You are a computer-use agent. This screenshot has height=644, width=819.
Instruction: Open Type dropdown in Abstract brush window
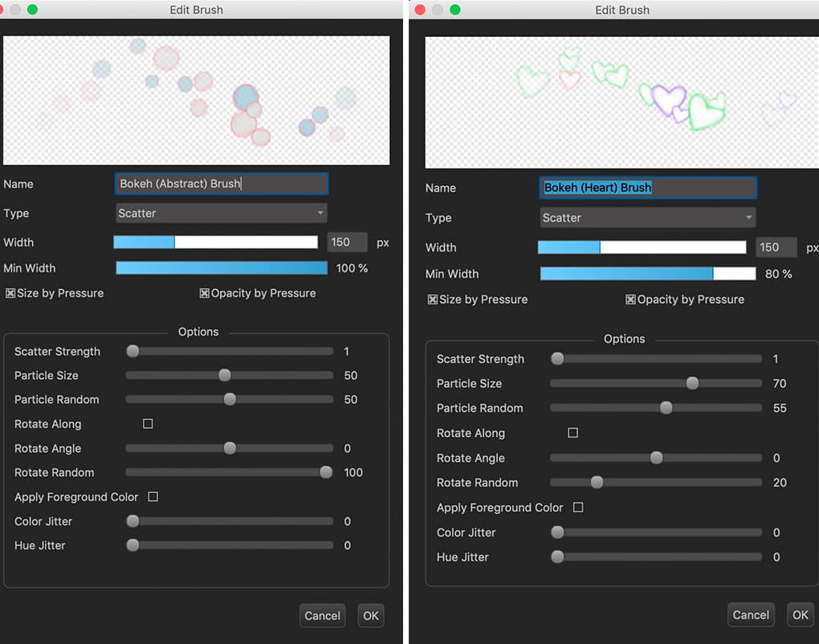(222, 213)
